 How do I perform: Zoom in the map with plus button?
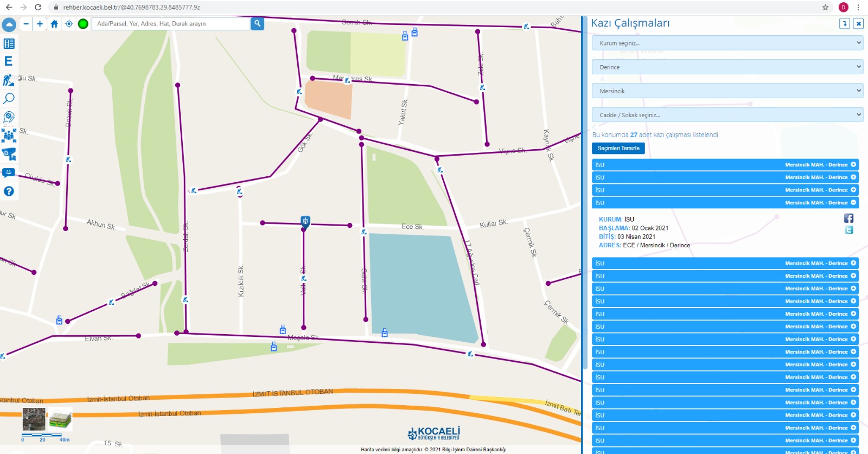pos(40,24)
